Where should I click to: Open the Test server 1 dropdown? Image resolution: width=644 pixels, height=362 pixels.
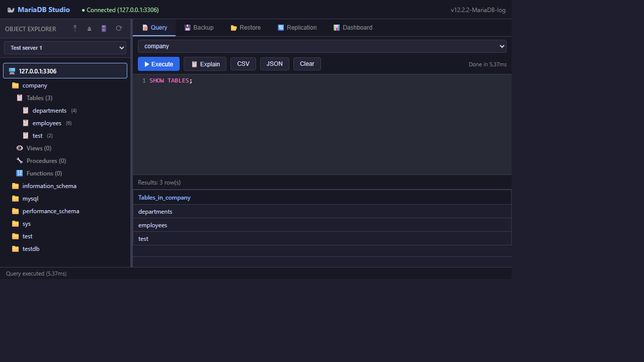click(65, 48)
